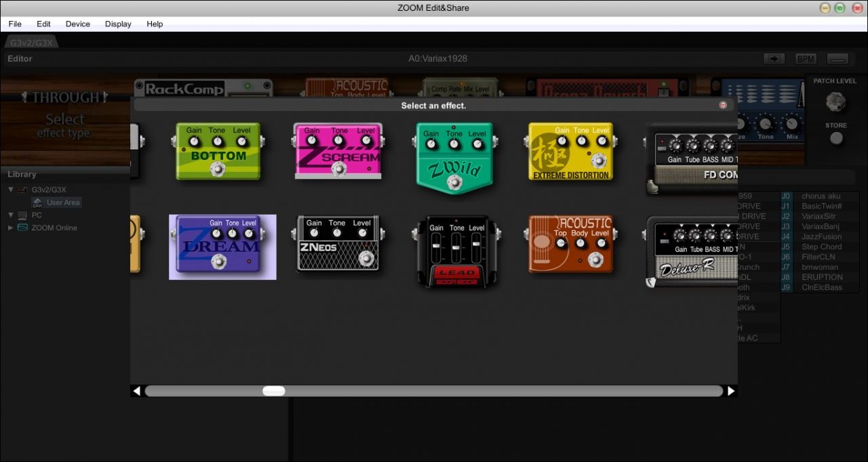Select the green BOTTOM pedal effect

(x=218, y=151)
